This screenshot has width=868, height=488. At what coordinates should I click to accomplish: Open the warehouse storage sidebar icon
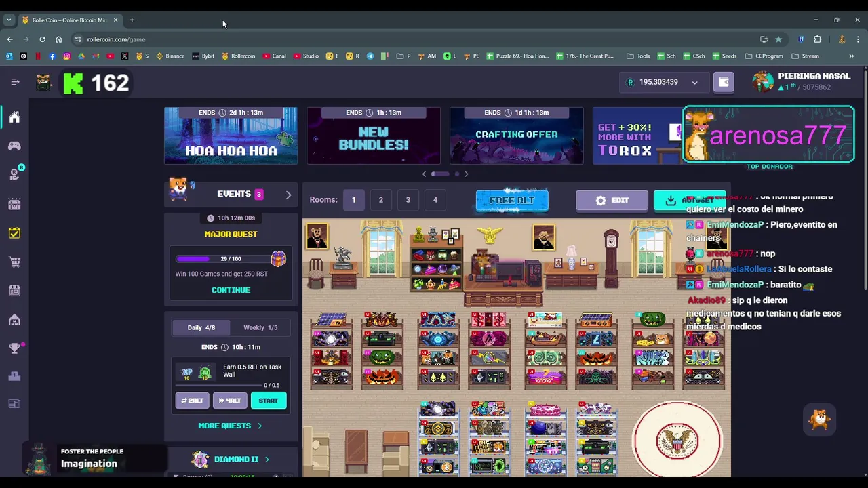click(x=14, y=319)
